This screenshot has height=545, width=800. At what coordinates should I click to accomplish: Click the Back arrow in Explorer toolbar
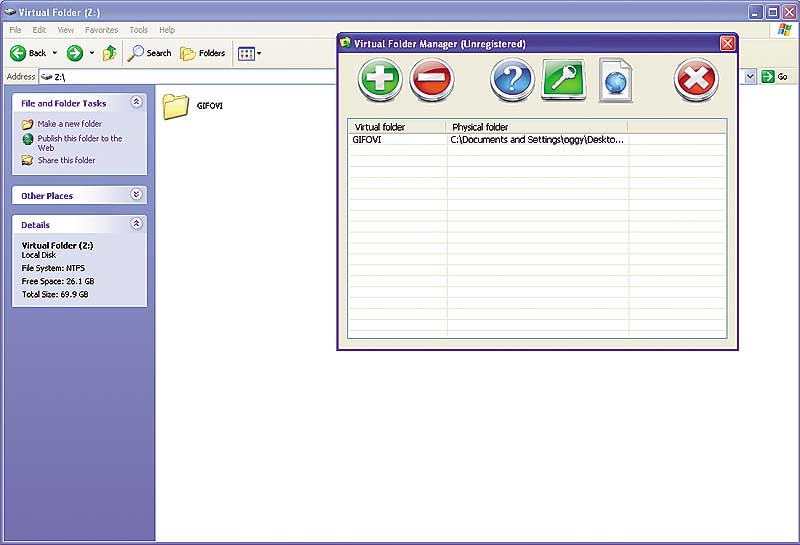coord(18,53)
